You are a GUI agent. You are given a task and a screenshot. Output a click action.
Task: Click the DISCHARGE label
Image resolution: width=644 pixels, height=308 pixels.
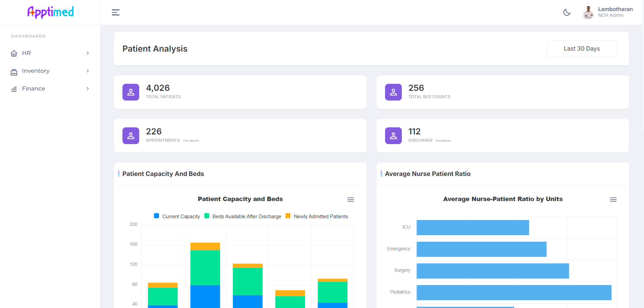tap(421, 140)
